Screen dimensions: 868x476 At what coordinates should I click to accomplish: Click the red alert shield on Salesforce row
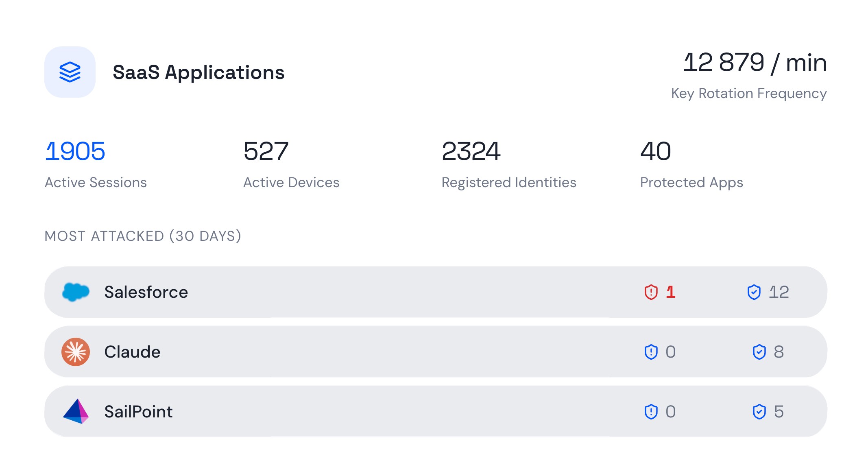(x=651, y=292)
